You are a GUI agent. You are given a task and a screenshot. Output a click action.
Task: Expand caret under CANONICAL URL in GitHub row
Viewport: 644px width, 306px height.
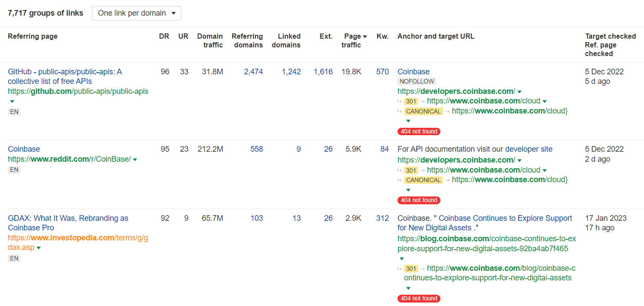tap(408, 121)
